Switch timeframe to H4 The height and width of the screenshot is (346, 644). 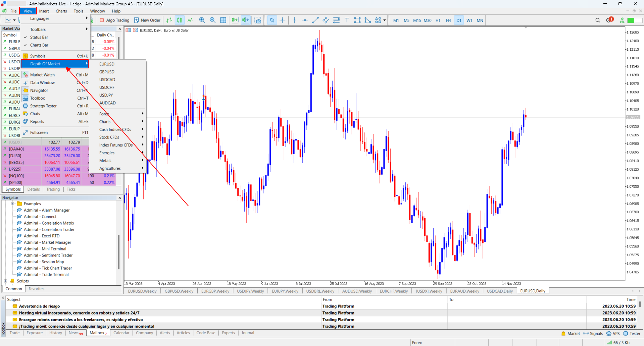pos(448,20)
